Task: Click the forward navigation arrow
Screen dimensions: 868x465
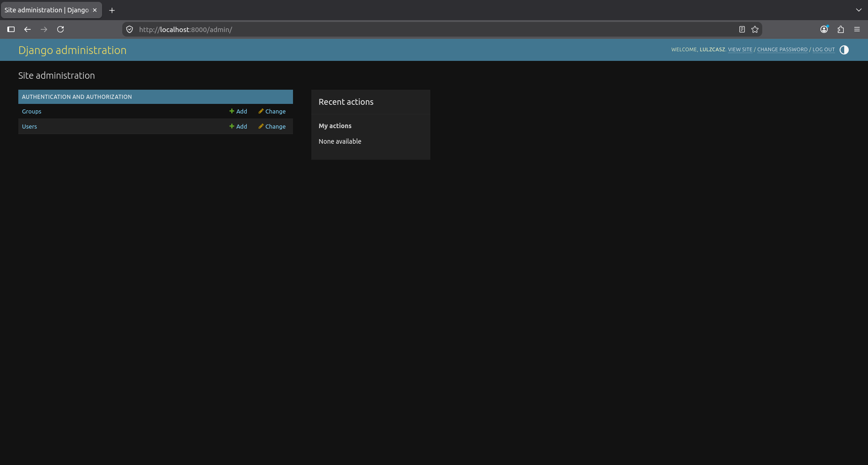Action: [44, 29]
